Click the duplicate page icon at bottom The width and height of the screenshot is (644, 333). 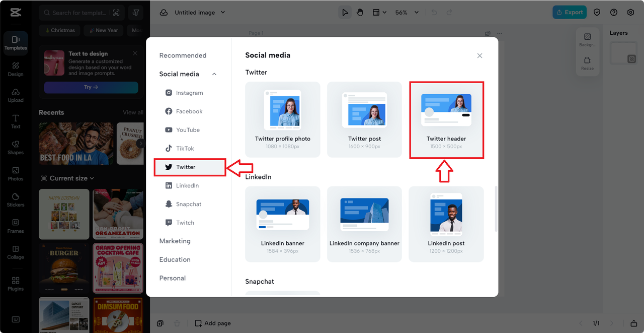point(160,323)
